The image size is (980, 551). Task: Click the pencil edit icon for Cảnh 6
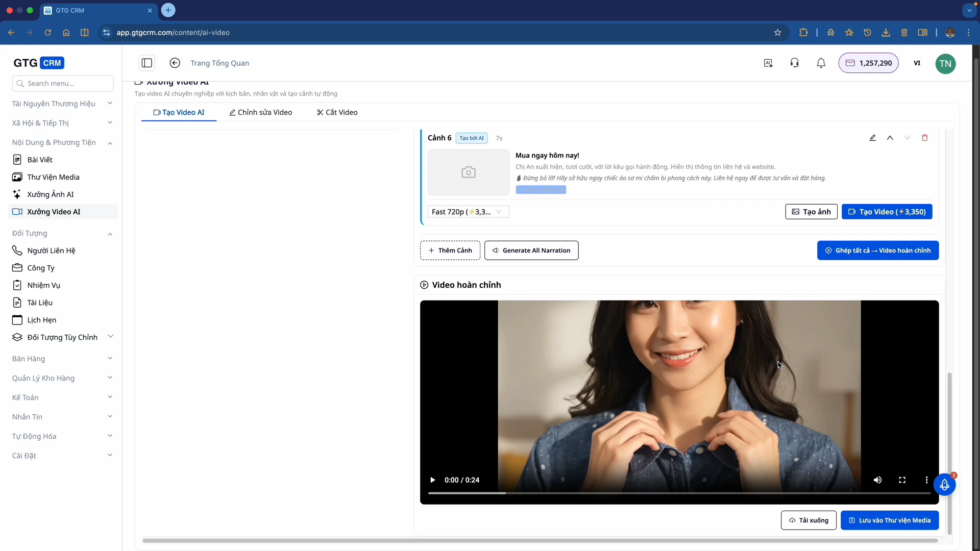873,138
